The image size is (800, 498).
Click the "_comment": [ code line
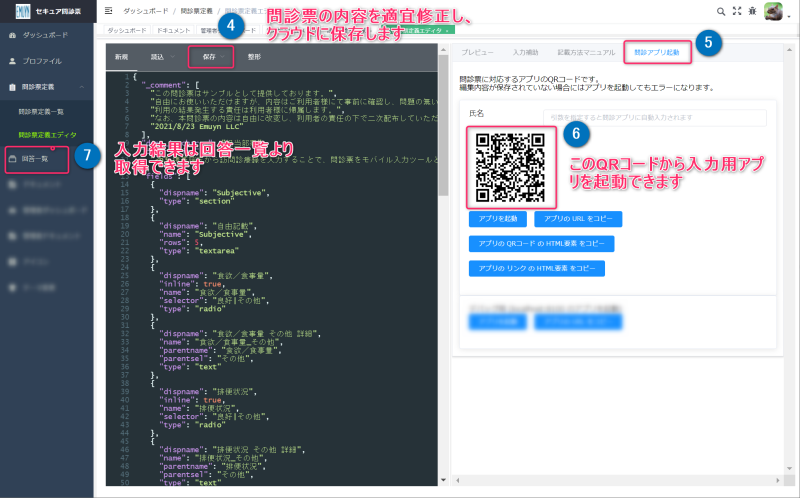coord(170,85)
